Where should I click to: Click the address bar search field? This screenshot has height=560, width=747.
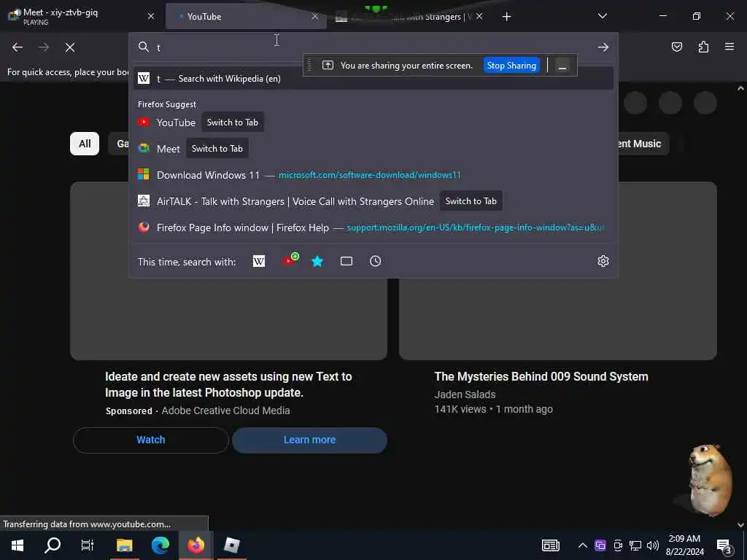371,47
